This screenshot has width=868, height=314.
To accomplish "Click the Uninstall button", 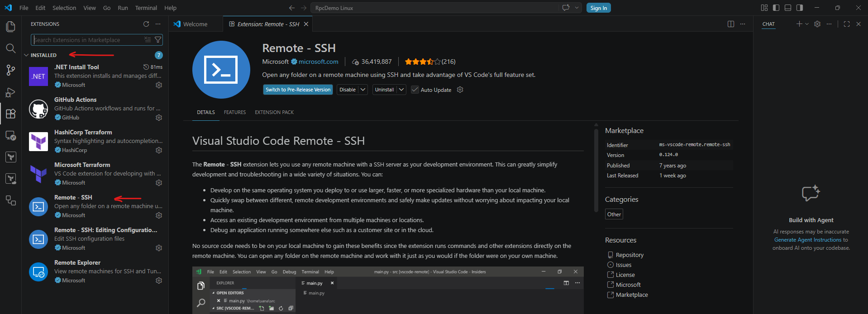I will pos(385,90).
